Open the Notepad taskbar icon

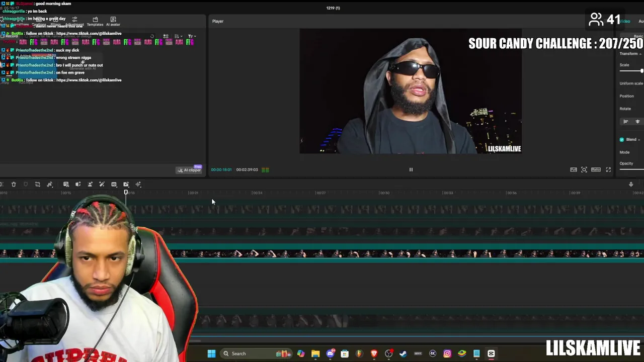[476, 353]
